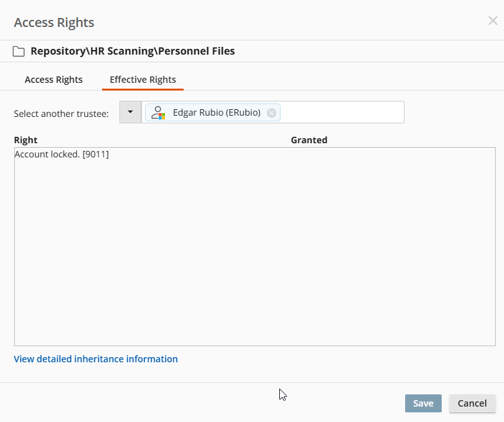Click the Right column header

click(26, 140)
